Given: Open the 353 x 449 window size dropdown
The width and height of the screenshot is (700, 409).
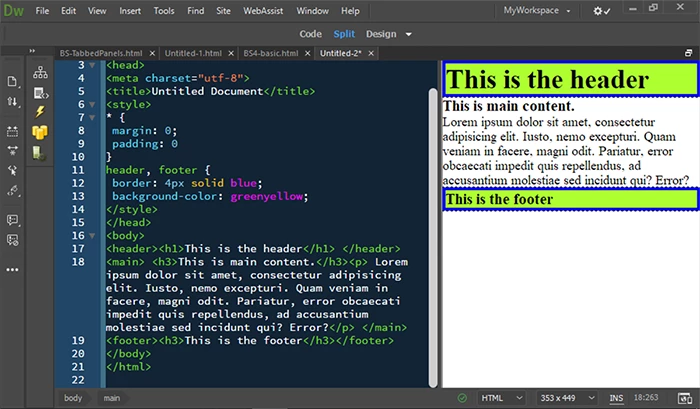Looking at the screenshot, I should pos(567,398).
